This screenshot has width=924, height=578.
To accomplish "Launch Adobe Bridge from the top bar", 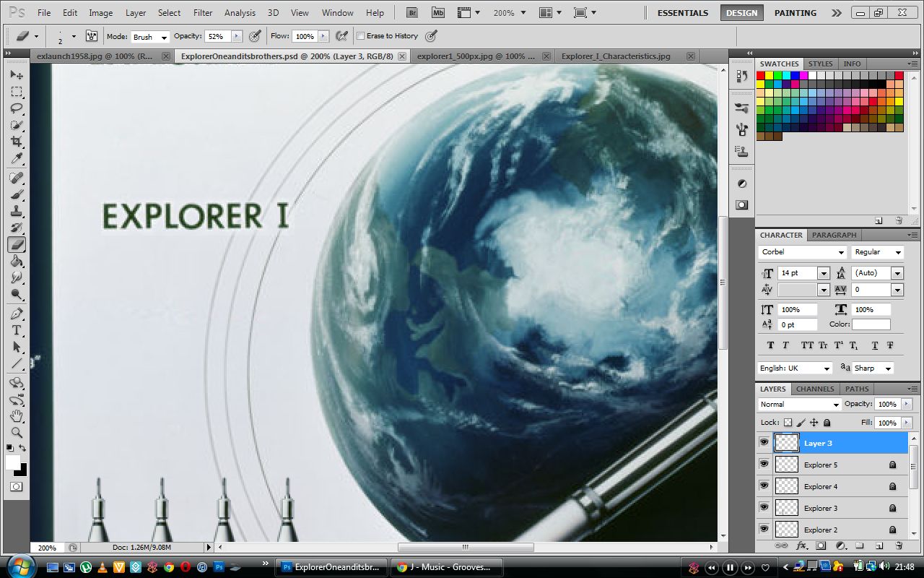I will [412, 12].
